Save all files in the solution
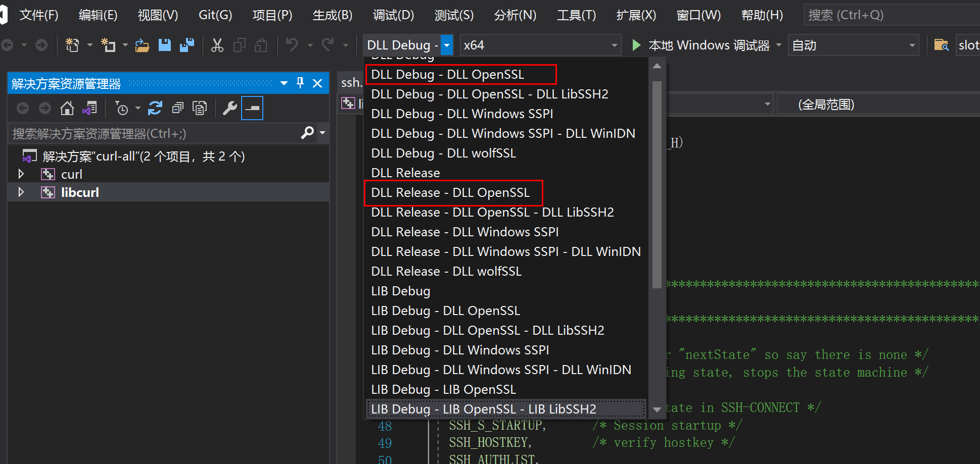This screenshot has width=980, height=464. 187,45
